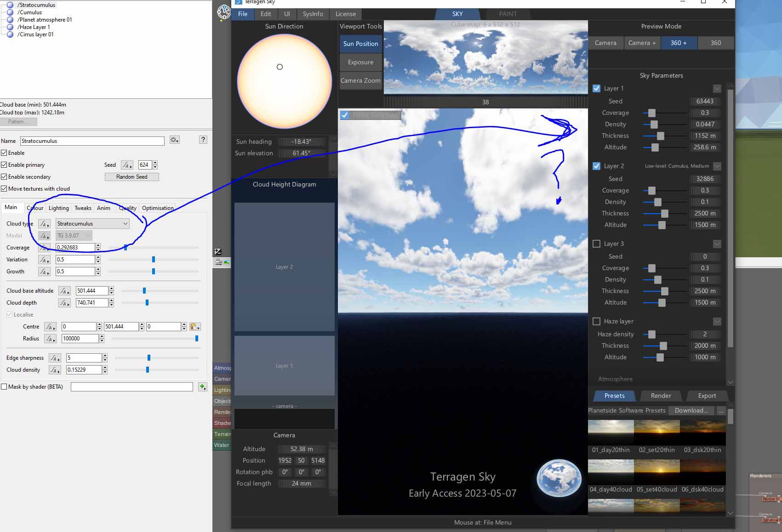The height and width of the screenshot is (532, 782).
Task: Click the animation icon next to Edge sharpness
Action: (x=55, y=358)
